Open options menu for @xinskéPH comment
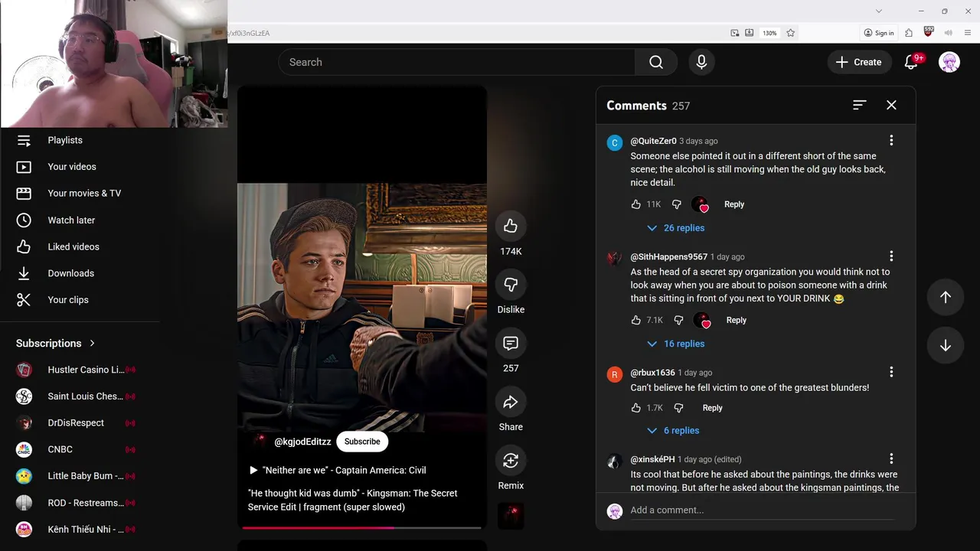Screen dimensions: 980x551 (891, 458)
